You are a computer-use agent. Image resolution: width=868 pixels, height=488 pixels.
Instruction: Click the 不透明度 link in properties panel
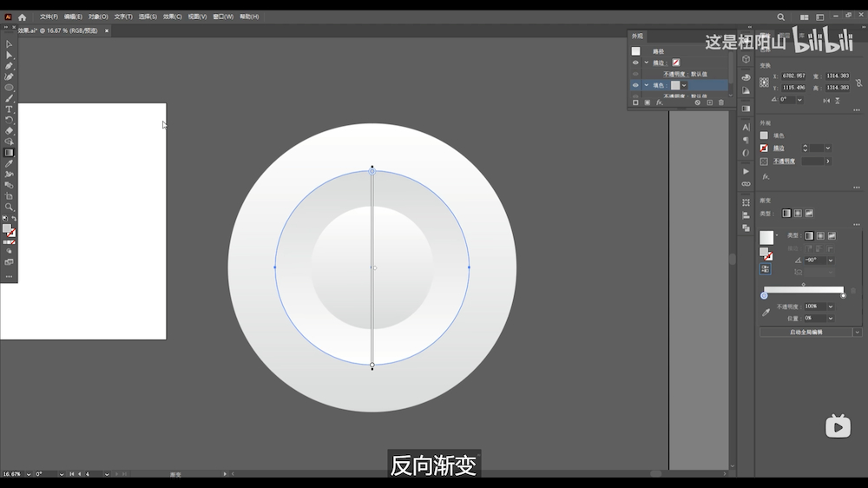[784, 162]
